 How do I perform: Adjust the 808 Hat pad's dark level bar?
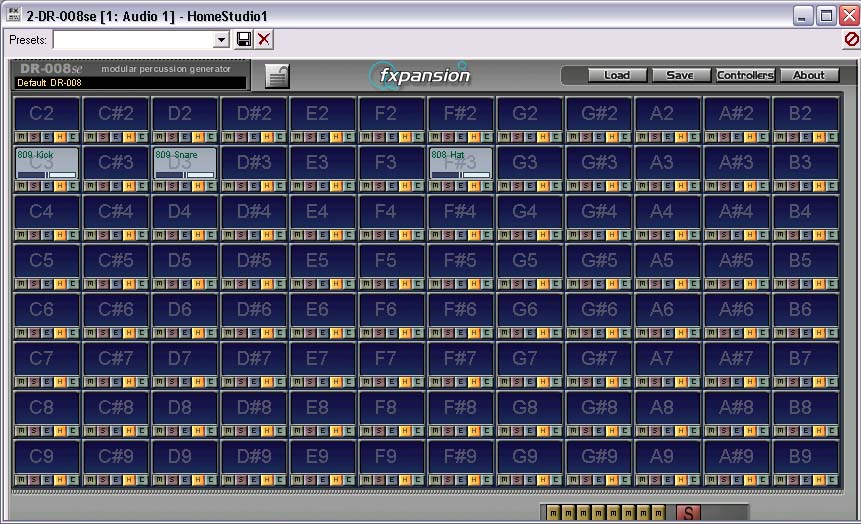pos(445,175)
